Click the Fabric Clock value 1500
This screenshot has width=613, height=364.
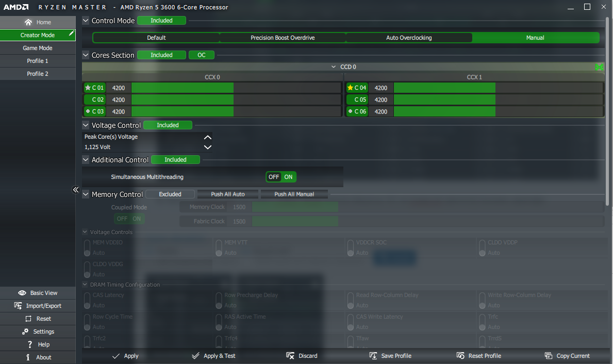[239, 221]
